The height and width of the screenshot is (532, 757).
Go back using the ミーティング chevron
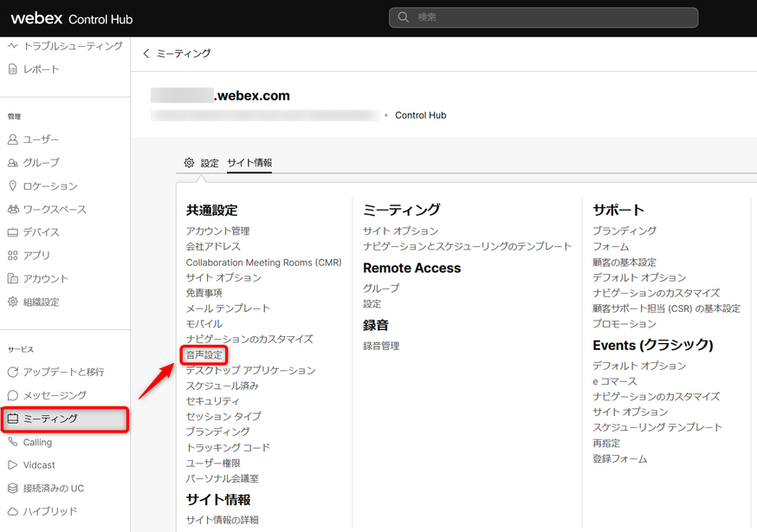point(146,54)
